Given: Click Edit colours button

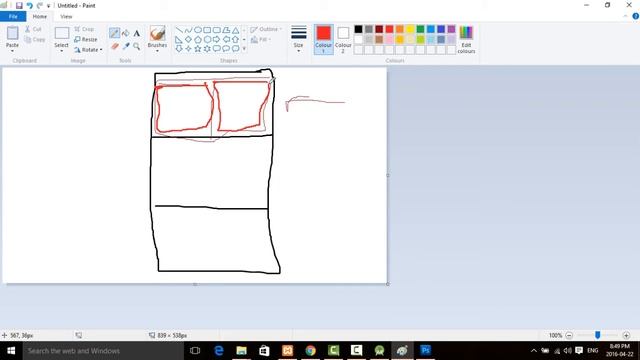Looking at the screenshot, I should pos(466,39).
